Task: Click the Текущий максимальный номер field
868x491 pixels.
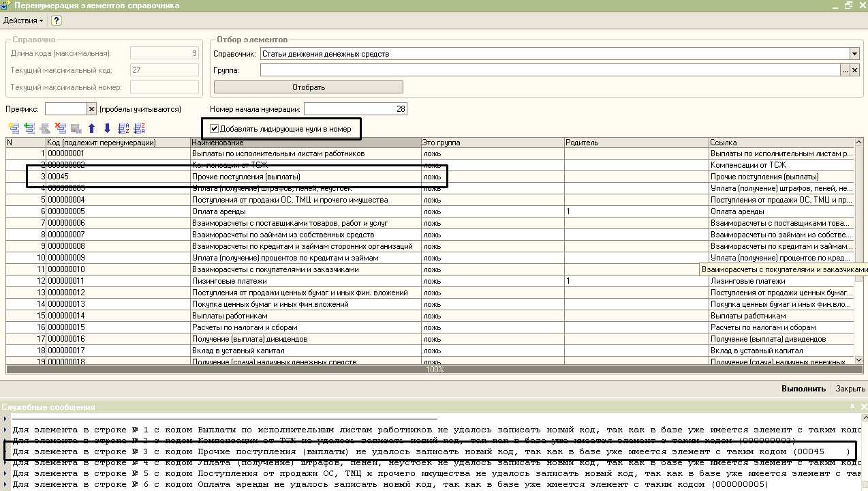Action: click(x=164, y=87)
